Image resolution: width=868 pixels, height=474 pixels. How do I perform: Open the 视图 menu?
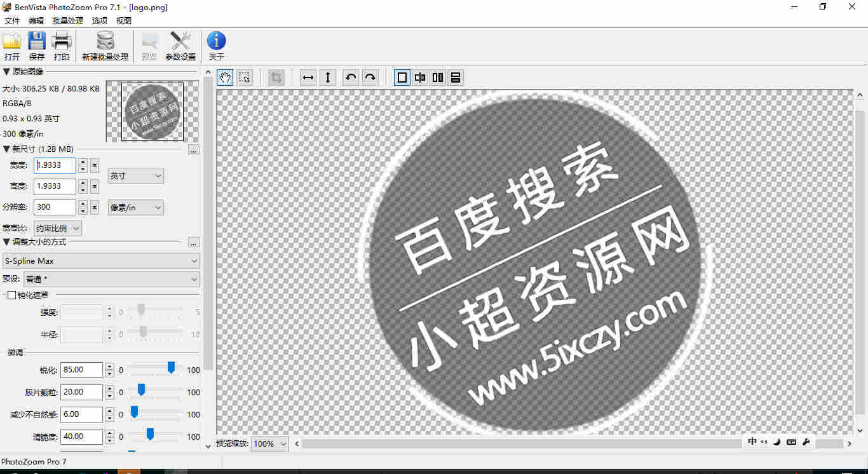click(124, 20)
